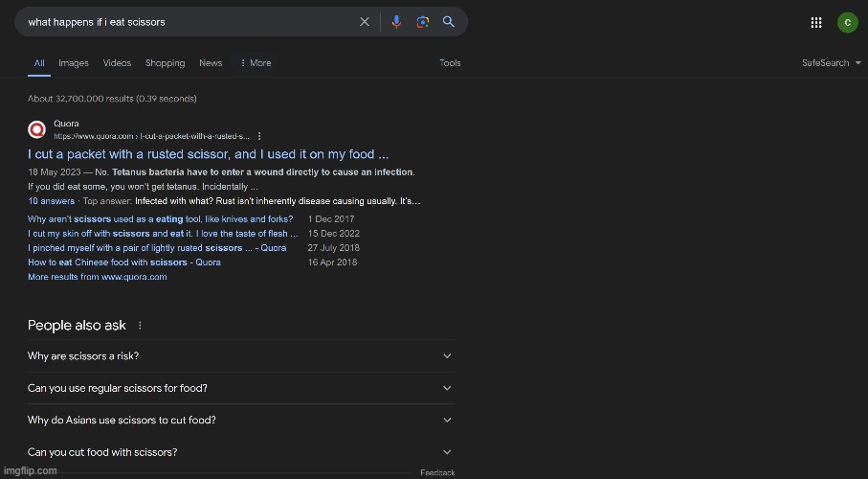Expand 'Can you cut food with scissors?' question
This screenshot has width=868, height=479.
pos(241,452)
